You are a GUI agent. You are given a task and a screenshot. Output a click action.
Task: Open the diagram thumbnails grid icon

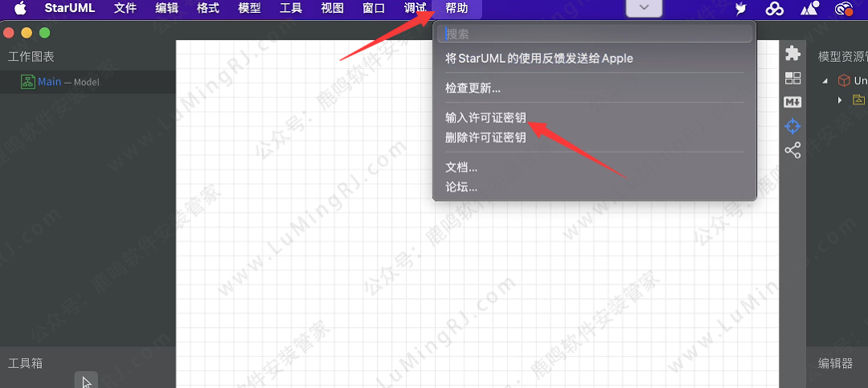(792, 79)
